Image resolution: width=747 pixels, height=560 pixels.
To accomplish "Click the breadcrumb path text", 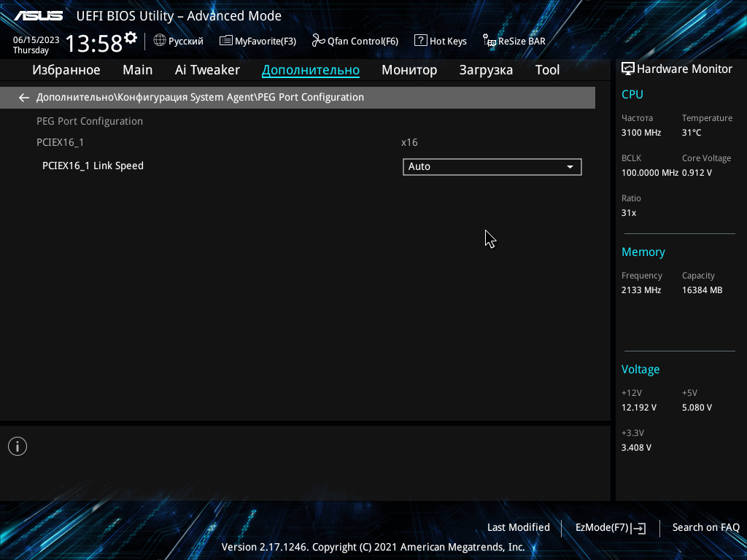I will click(200, 97).
